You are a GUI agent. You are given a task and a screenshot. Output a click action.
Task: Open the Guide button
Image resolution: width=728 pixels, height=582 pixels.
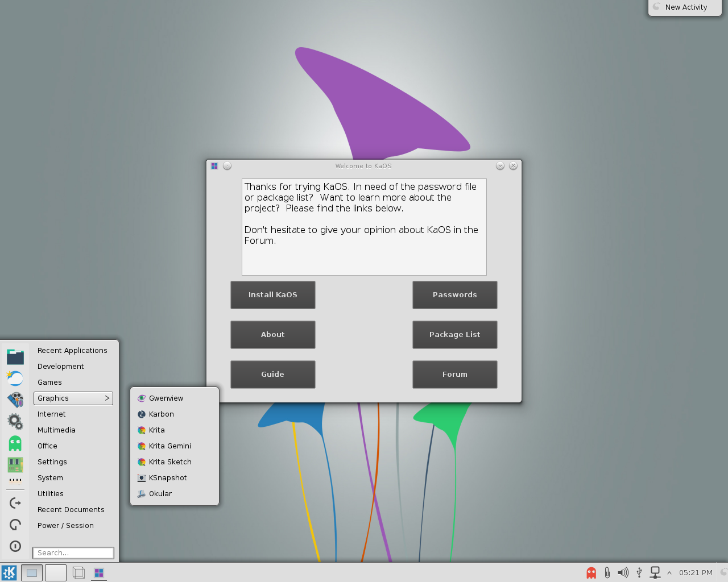(273, 375)
